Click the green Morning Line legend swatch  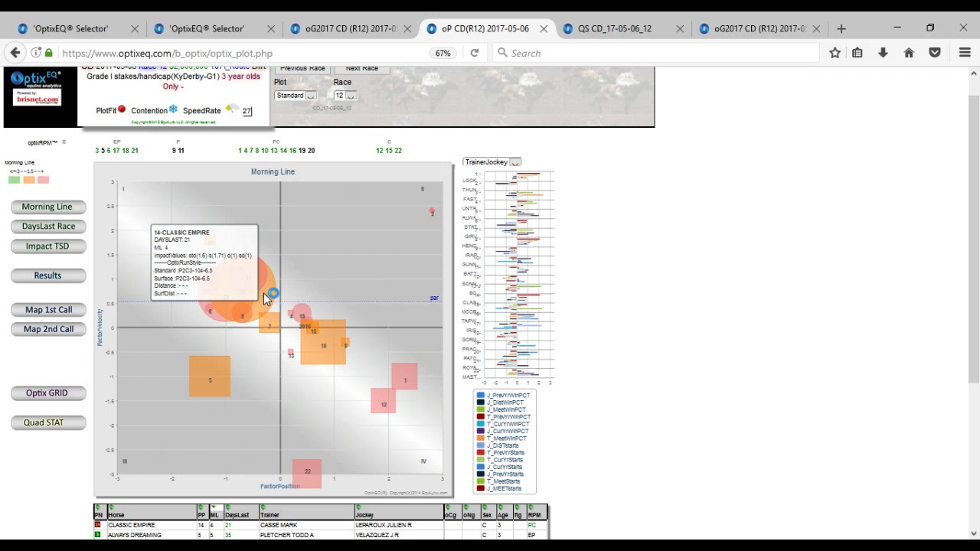[14, 180]
